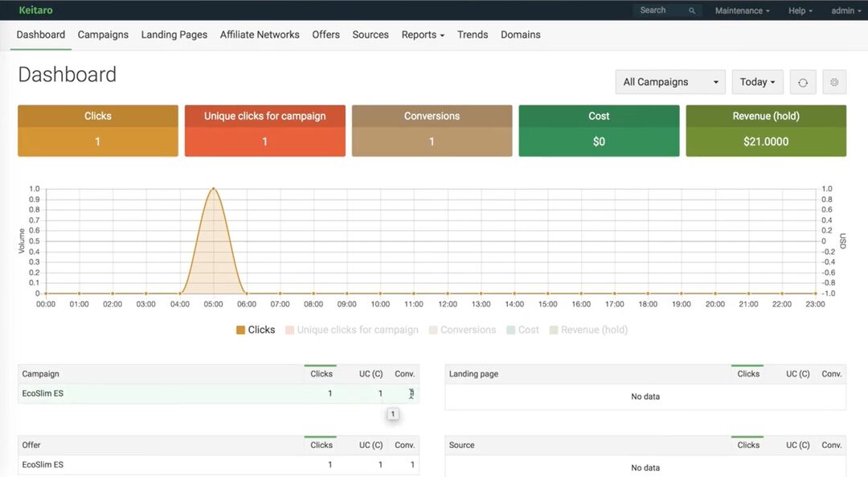Open the Affiliate Networks section
Viewport: 868px width, 477px height.
260,35
